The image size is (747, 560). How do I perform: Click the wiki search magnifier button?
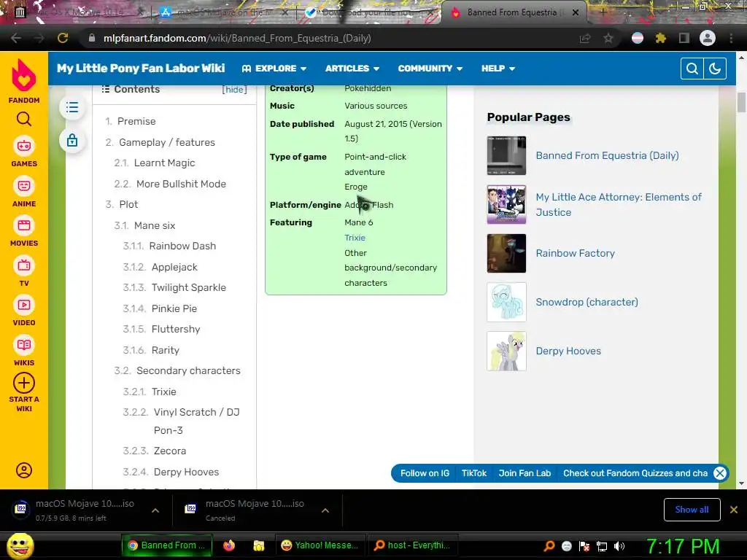(692, 69)
